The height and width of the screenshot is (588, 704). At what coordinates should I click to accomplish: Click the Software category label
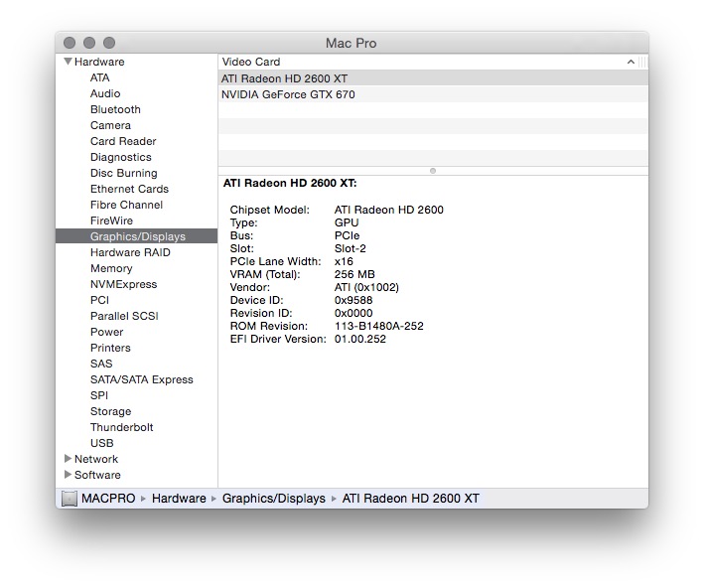click(x=97, y=475)
